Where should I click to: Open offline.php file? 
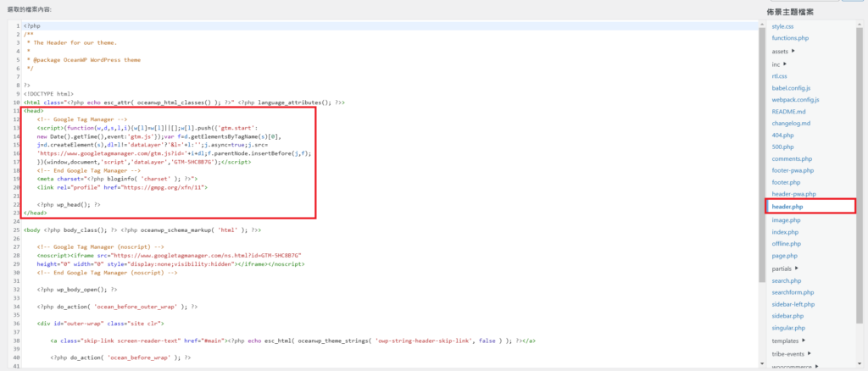coord(786,244)
